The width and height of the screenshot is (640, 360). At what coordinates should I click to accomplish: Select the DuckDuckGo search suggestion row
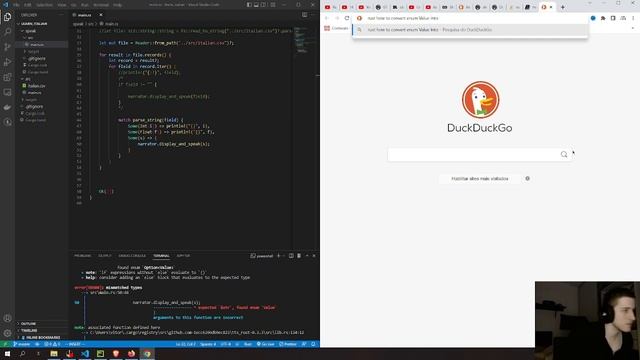(x=470, y=30)
